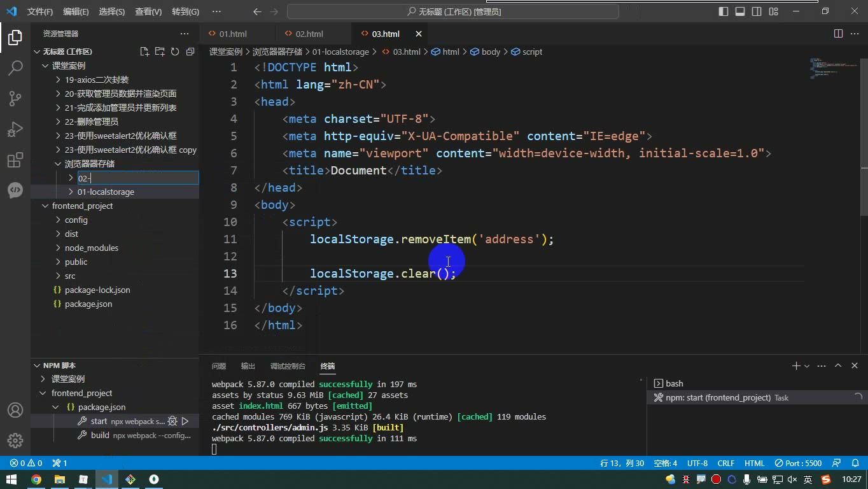Open the Accounts menu in activity bar
This screenshot has height=489, width=868.
(x=15, y=410)
